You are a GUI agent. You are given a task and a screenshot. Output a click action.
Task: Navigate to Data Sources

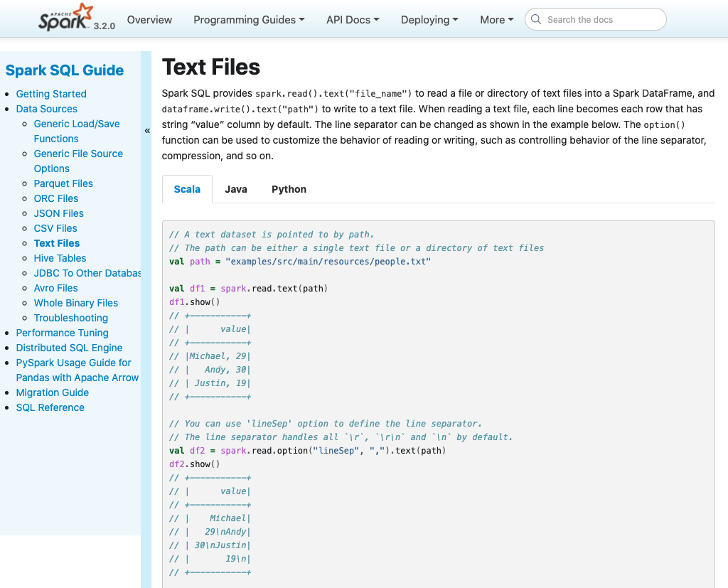46,109
